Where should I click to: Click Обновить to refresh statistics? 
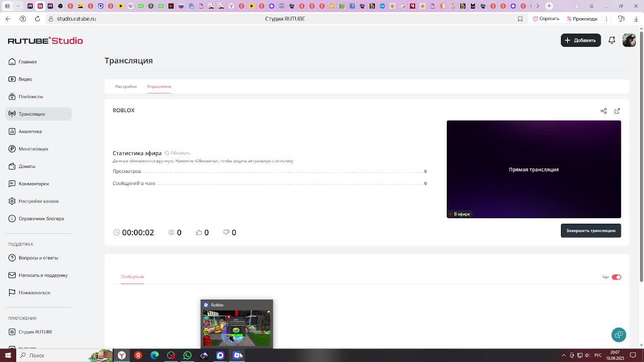pyautogui.click(x=178, y=153)
